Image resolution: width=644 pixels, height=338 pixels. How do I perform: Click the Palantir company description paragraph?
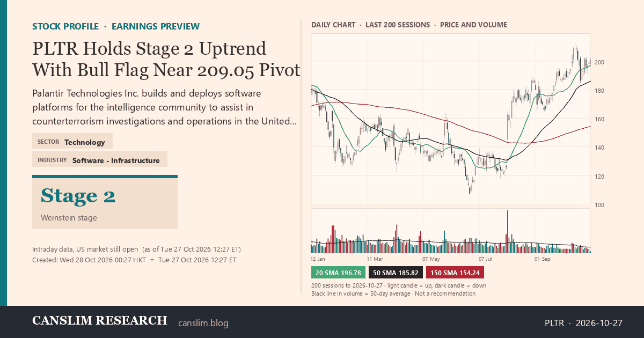click(164, 107)
